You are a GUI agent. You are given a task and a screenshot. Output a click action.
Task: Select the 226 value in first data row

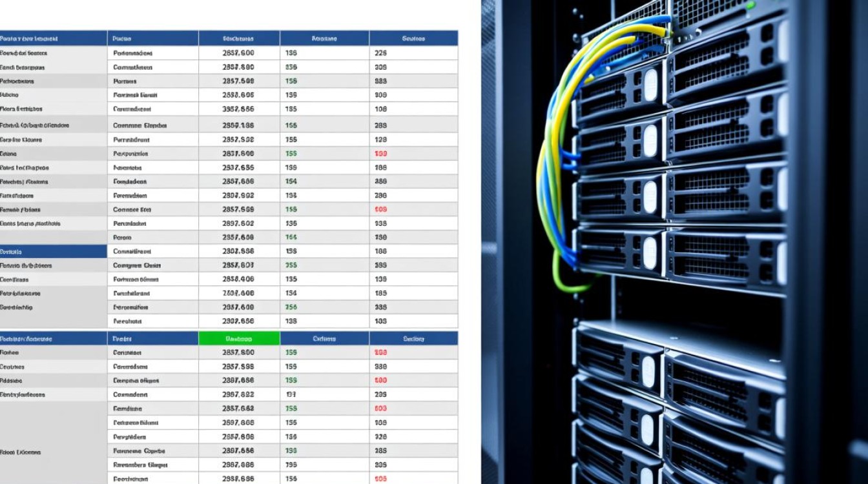click(380, 54)
